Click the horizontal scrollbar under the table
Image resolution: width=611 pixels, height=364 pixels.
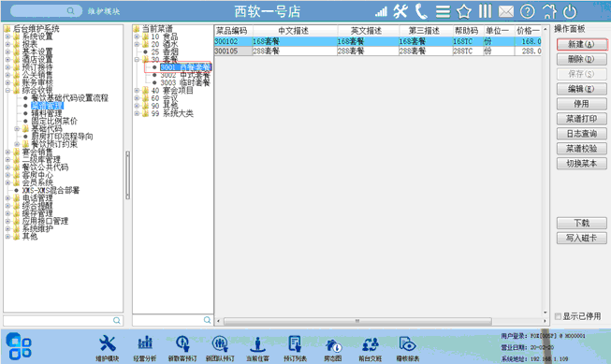[357, 321]
